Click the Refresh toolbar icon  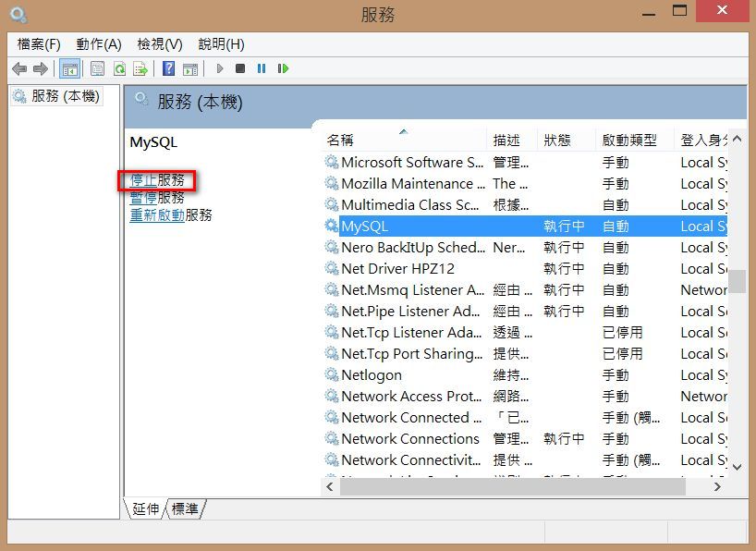119,68
